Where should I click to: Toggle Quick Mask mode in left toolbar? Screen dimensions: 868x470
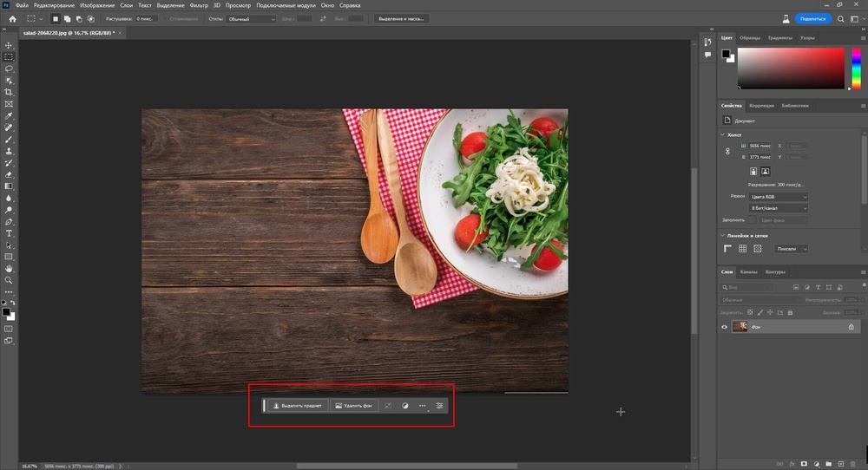click(9, 329)
